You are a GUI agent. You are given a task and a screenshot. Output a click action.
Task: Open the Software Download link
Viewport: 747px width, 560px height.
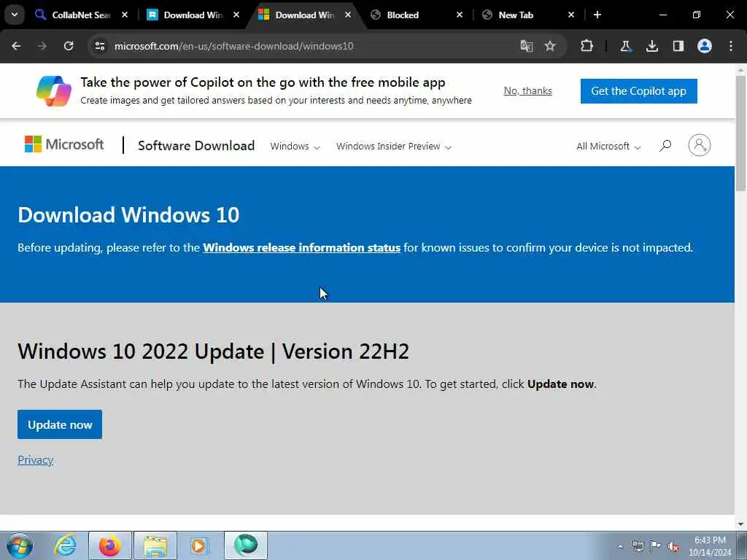point(196,145)
